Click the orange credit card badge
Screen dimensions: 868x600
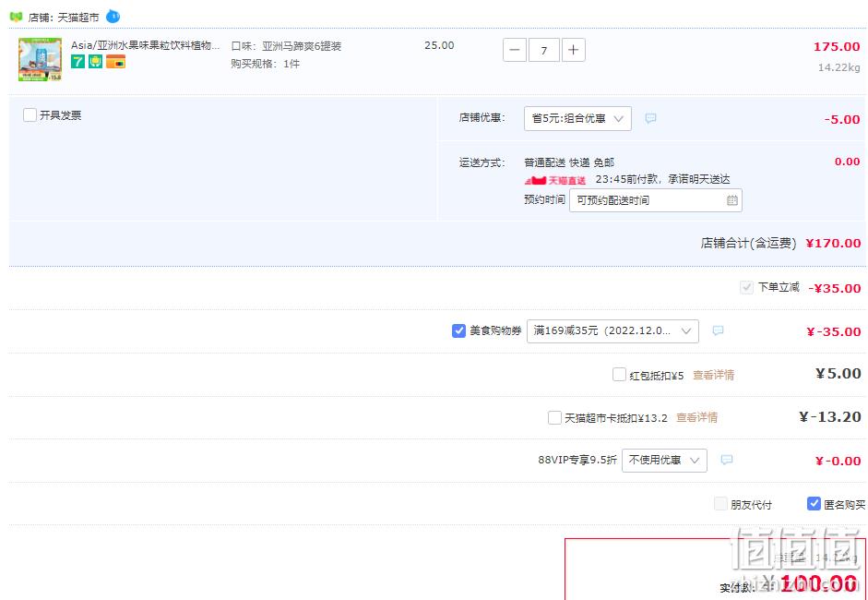(115, 62)
